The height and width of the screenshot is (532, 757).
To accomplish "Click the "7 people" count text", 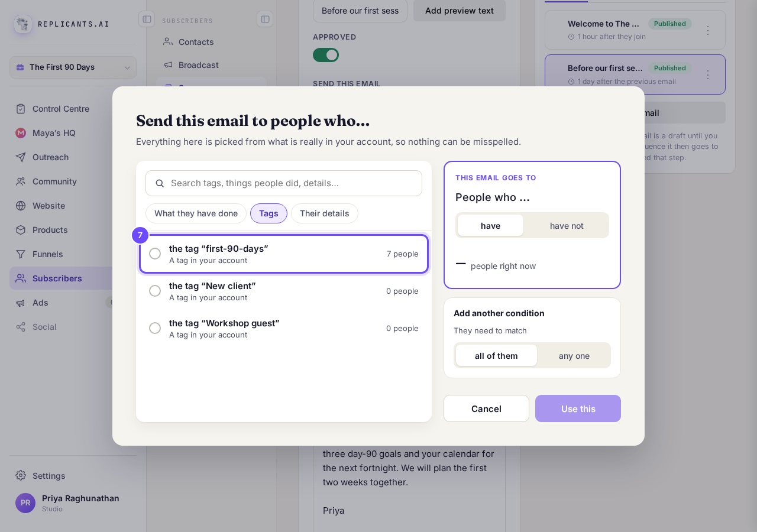I will (403, 254).
